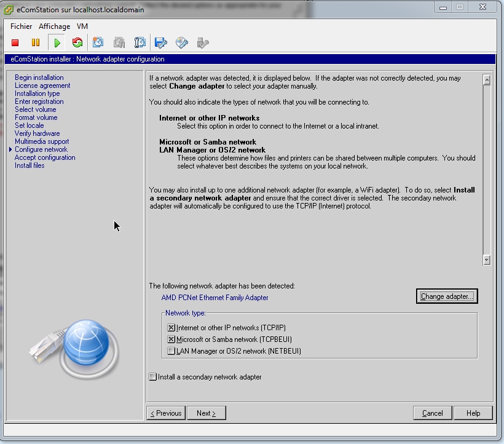Go back with the Previous button
This screenshot has height=444, width=504.
pos(166,413)
